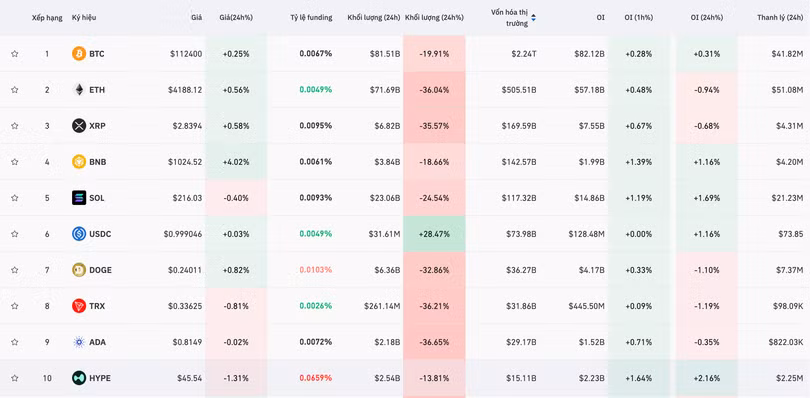The height and width of the screenshot is (398, 810).
Task: Toggle the favorite star for SOL
Action: click(14, 197)
